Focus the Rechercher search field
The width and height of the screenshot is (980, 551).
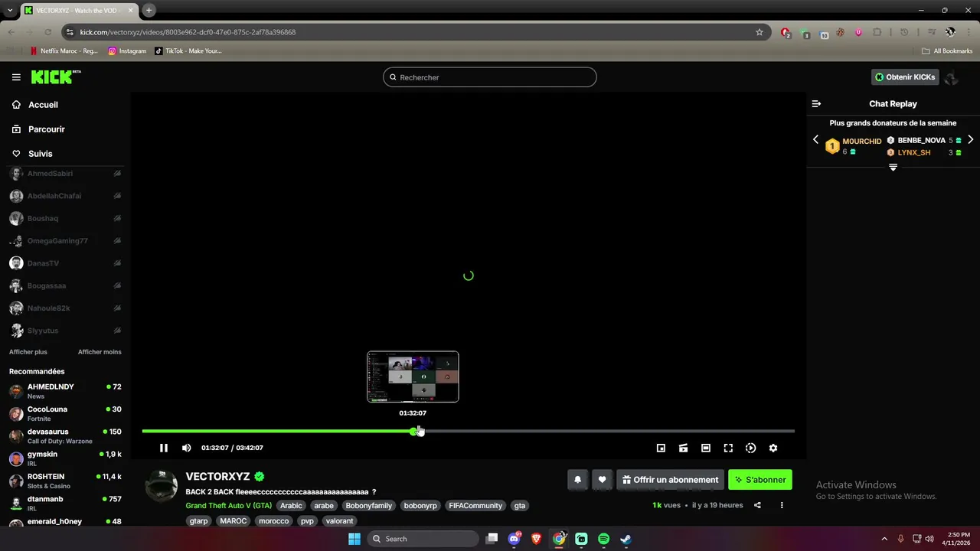(490, 77)
